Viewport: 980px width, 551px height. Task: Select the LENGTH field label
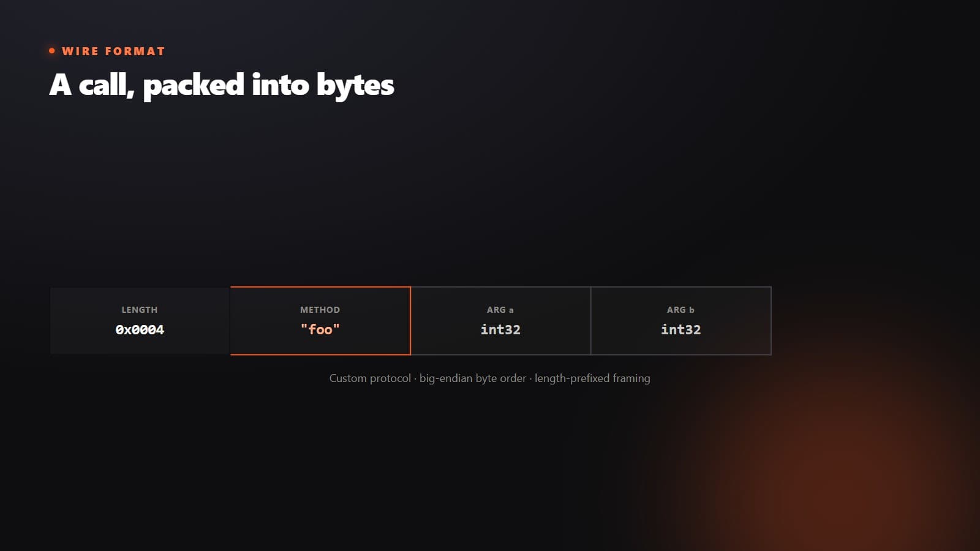tap(140, 310)
